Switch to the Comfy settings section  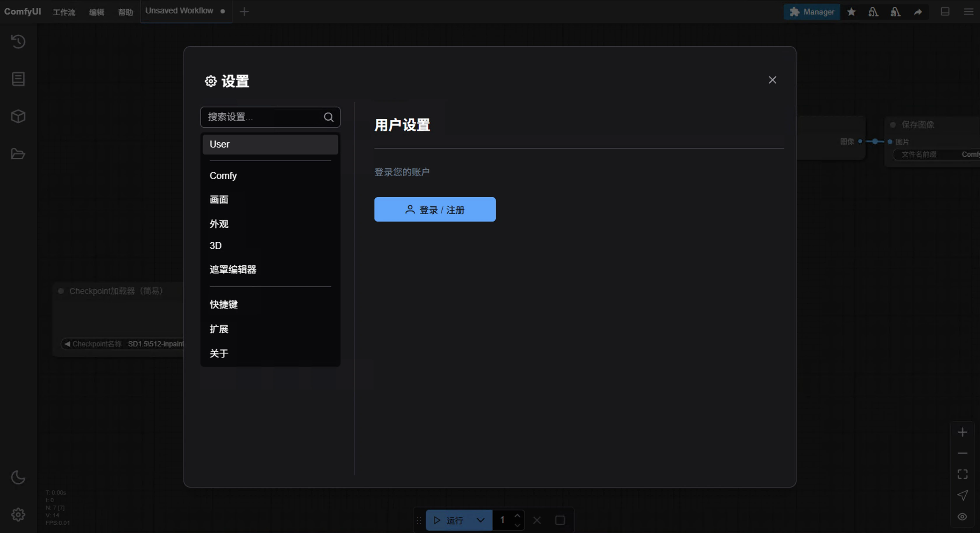click(x=223, y=175)
